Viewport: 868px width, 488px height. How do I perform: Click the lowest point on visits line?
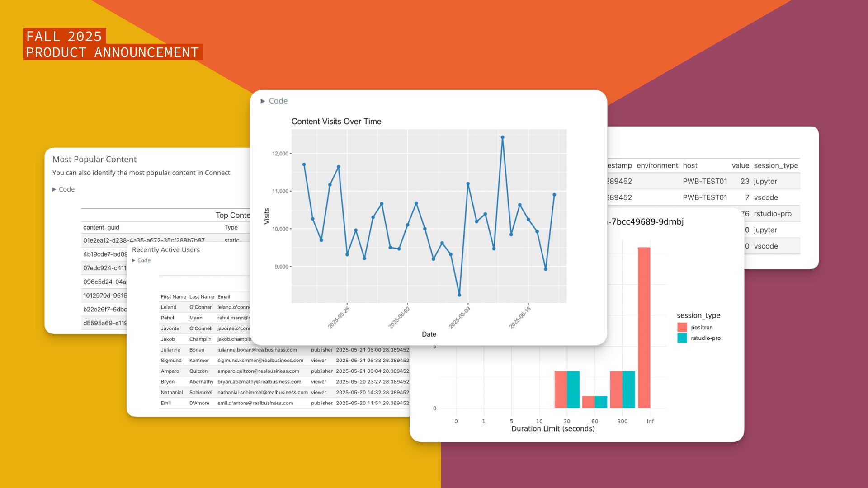tap(459, 295)
